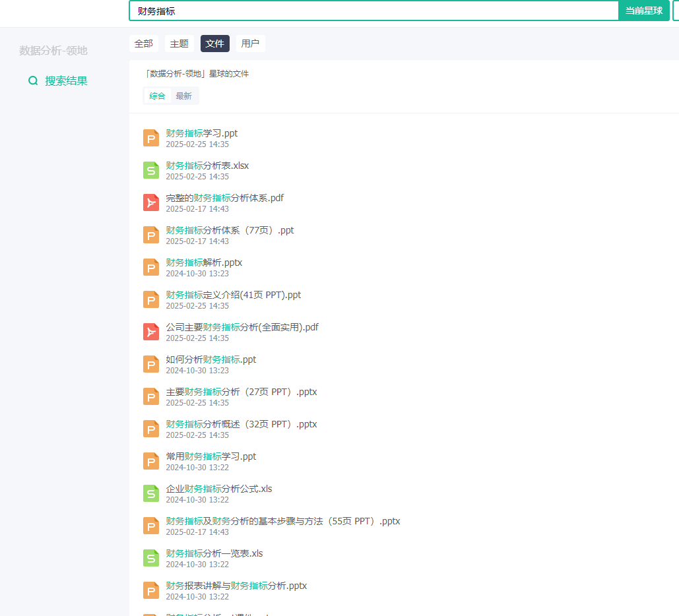Switch to the 用户 tab
The height and width of the screenshot is (616, 679).
tap(250, 44)
